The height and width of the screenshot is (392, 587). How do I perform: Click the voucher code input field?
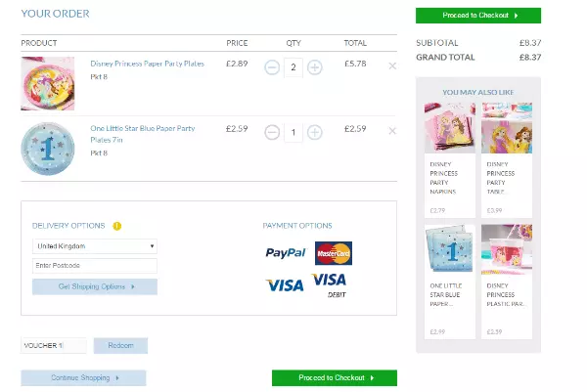point(54,345)
